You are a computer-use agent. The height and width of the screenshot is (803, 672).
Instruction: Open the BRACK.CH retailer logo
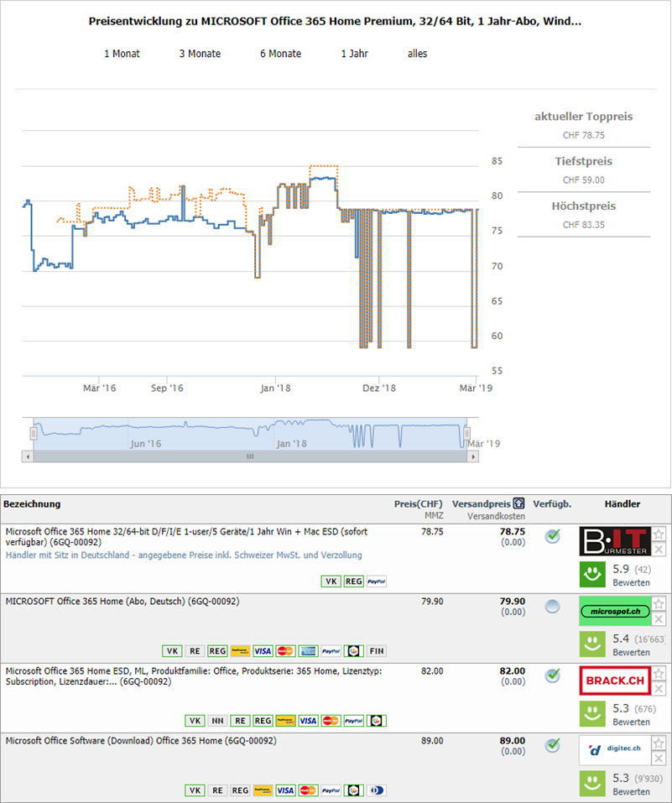pos(615,680)
